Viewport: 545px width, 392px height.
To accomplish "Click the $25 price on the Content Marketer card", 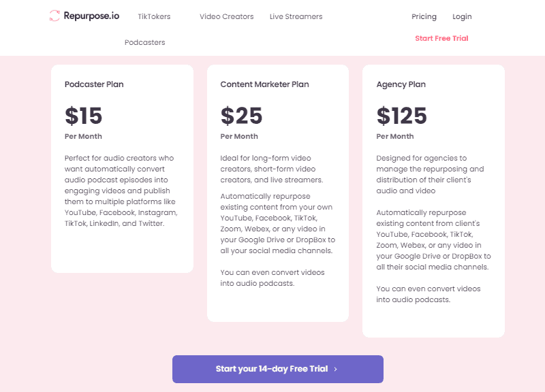I will tap(241, 116).
